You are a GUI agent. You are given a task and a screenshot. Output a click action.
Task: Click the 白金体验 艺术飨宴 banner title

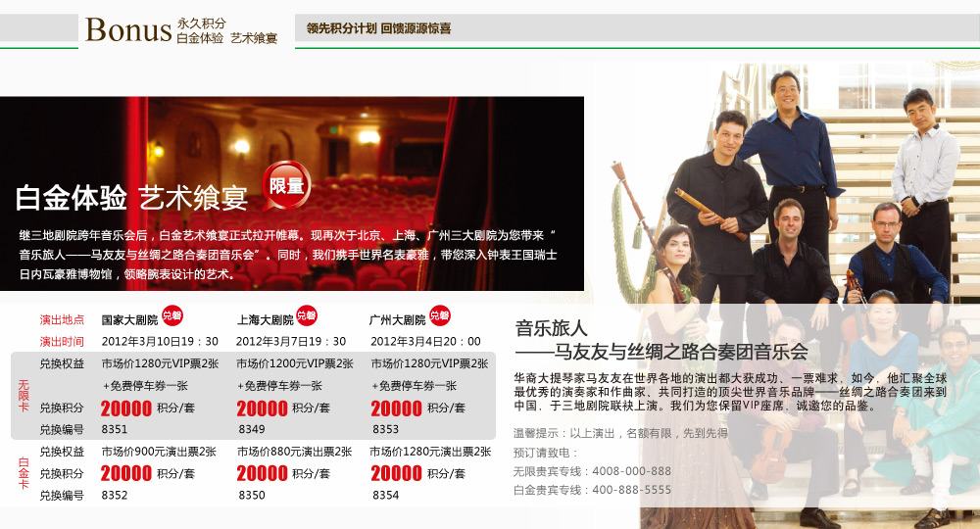pyautogui.click(x=131, y=198)
